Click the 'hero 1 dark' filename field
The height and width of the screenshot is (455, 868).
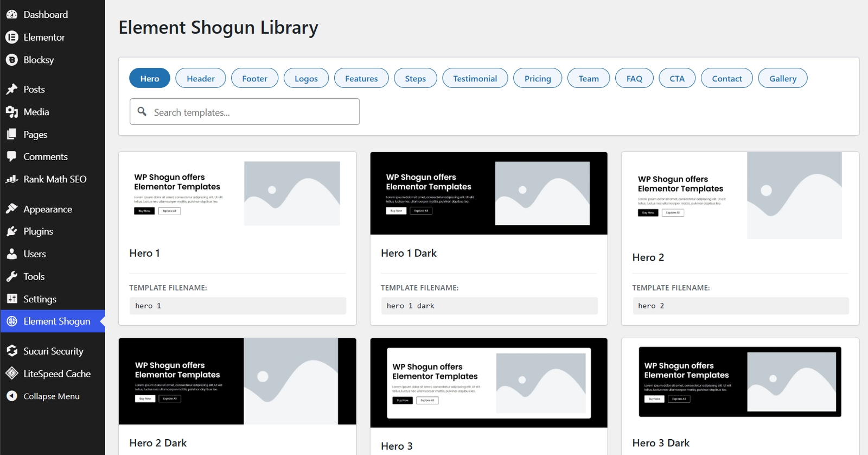489,306
